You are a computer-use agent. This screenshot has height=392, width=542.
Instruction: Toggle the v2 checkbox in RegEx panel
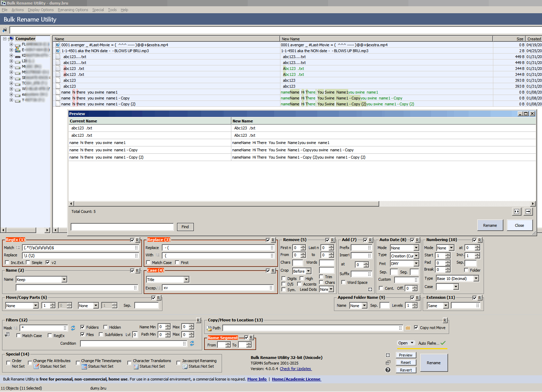coord(48,263)
